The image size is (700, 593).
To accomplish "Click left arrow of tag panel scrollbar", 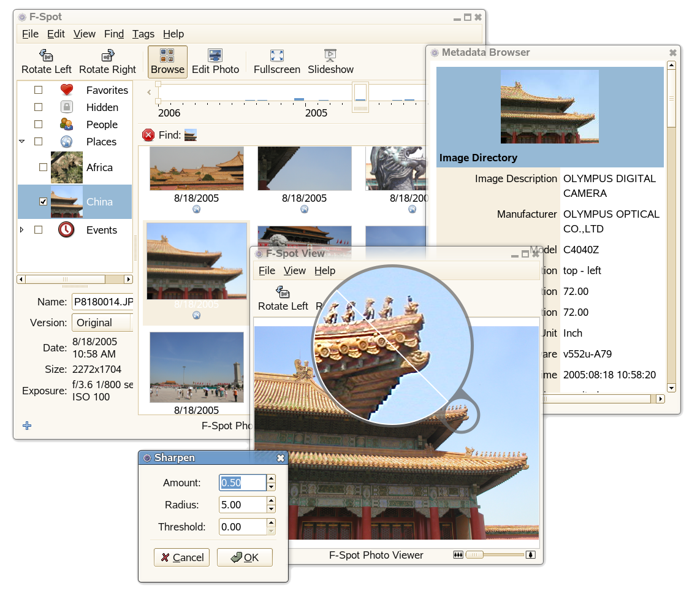I will point(21,279).
